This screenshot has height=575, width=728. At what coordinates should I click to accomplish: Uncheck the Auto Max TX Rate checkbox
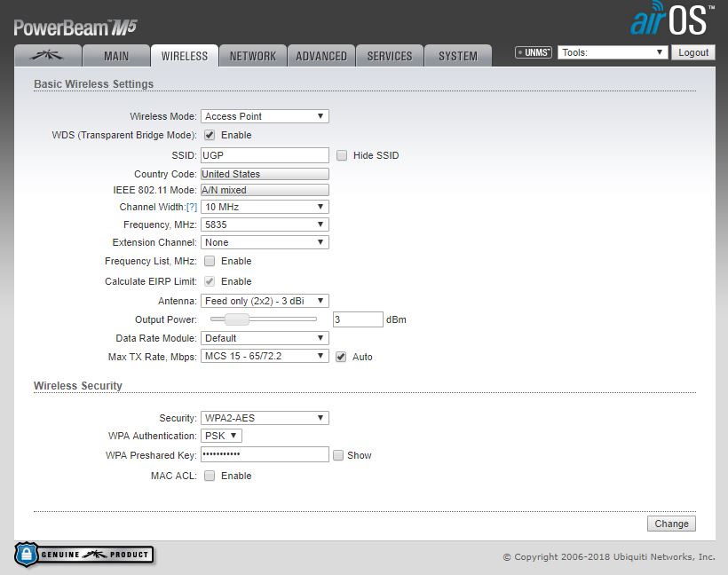click(341, 357)
